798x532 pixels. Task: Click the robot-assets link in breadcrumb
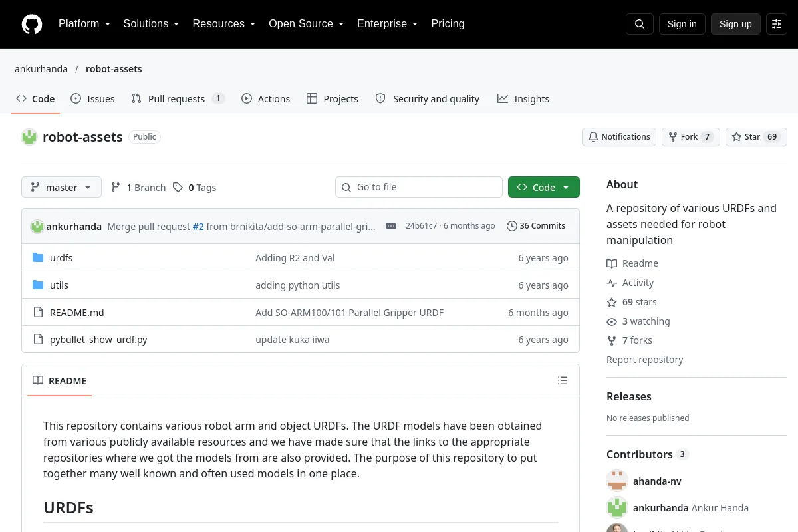click(114, 69)
